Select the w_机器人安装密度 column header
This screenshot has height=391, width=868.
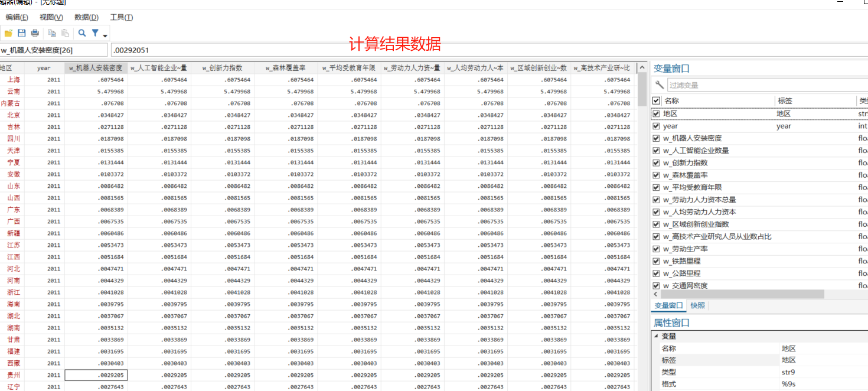[x=96, y=68]
